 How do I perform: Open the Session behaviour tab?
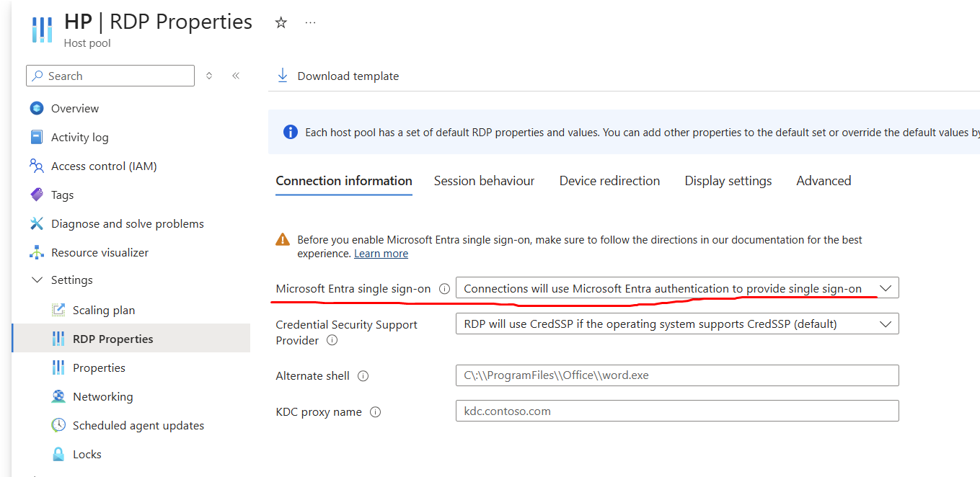click(484, 181)
